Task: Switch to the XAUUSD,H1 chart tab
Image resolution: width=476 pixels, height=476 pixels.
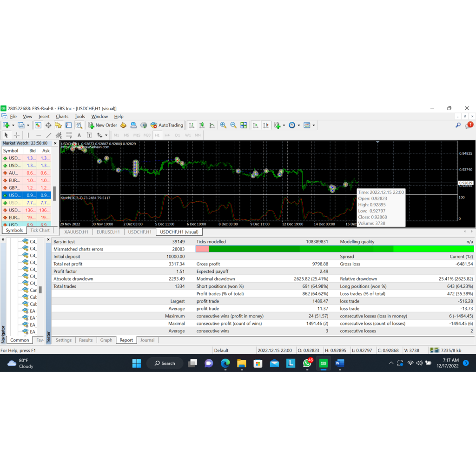Action: [76, 232]
